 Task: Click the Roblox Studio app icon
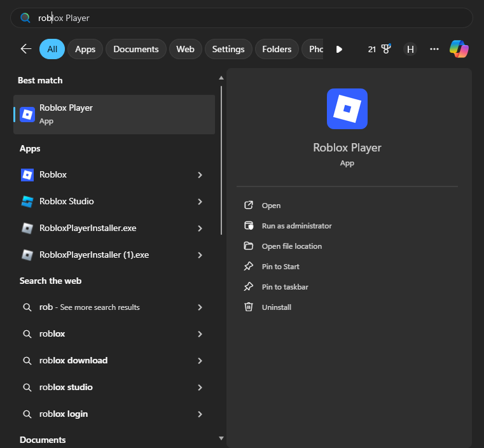click(x=27, y=202)
